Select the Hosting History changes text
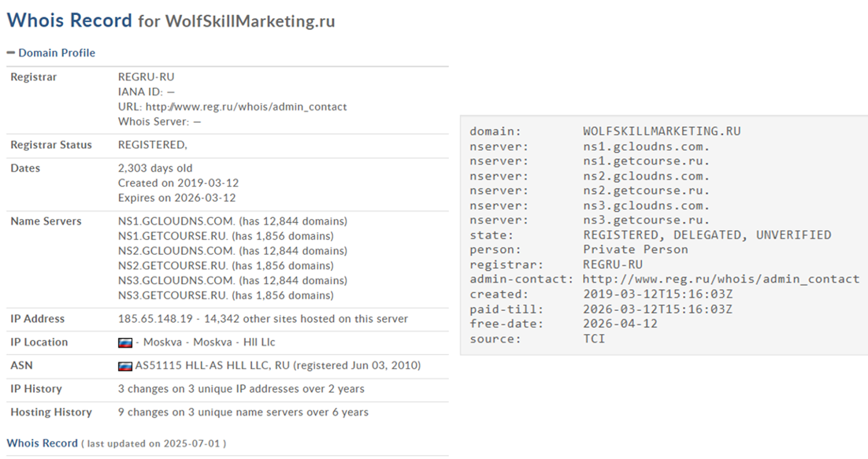Image resolution: width=868 pixels, height=459 pixels. [x=243, y=412]
